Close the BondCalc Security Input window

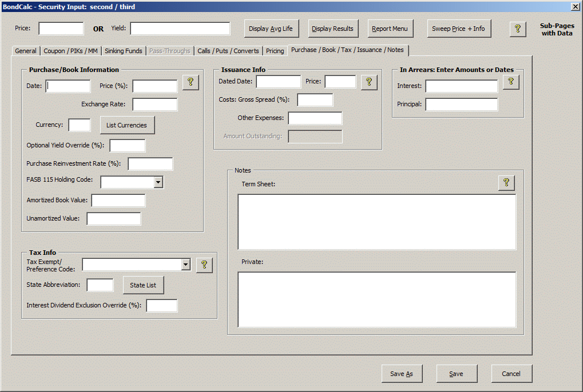(x=575, y=6)
